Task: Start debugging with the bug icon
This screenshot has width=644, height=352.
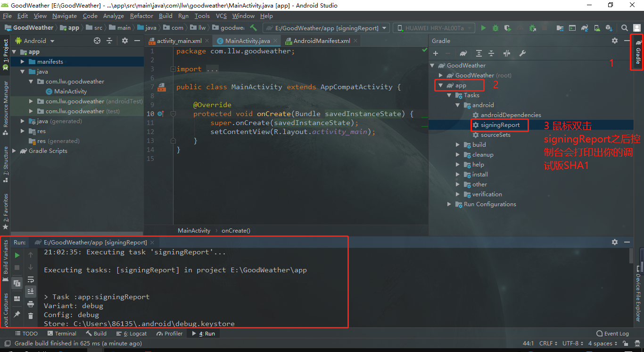Action: click(495, 28)
